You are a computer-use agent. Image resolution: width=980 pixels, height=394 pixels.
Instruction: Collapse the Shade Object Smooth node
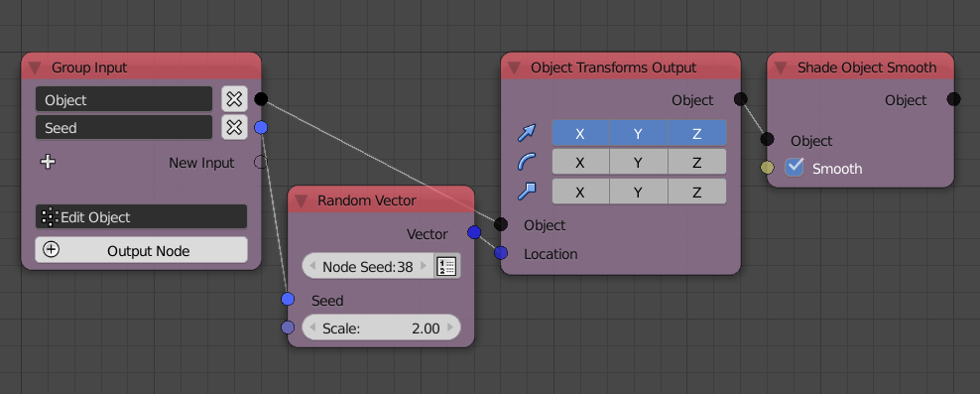pos(780,67)
